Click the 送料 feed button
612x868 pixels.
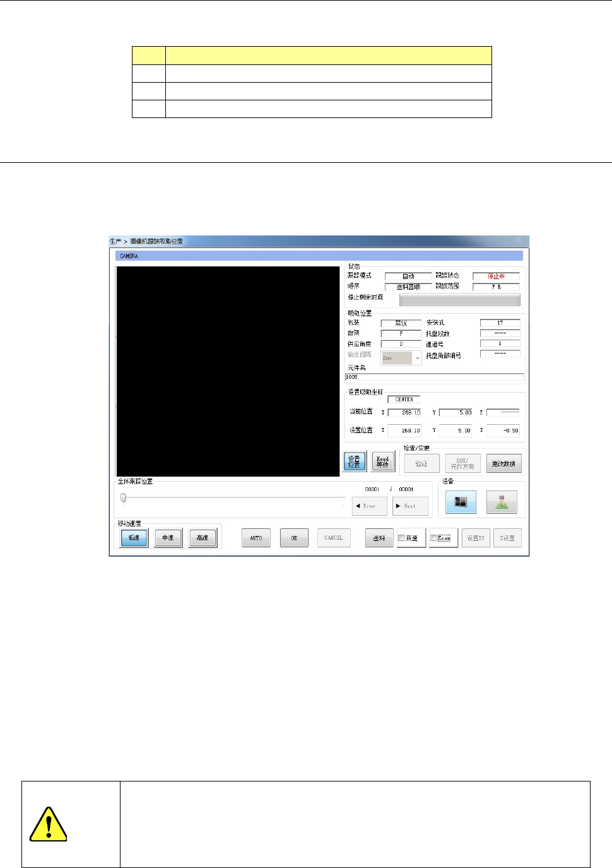click(379, 538)
